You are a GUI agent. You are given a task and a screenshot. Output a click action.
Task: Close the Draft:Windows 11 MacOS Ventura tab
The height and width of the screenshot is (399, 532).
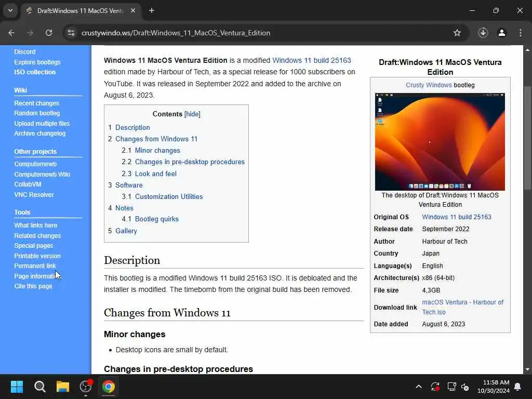click(x=133, y=10)
